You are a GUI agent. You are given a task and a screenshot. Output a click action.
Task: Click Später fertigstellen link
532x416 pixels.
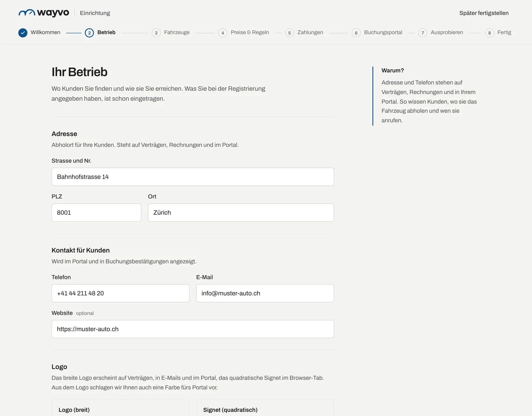click(x=484, y=13)
